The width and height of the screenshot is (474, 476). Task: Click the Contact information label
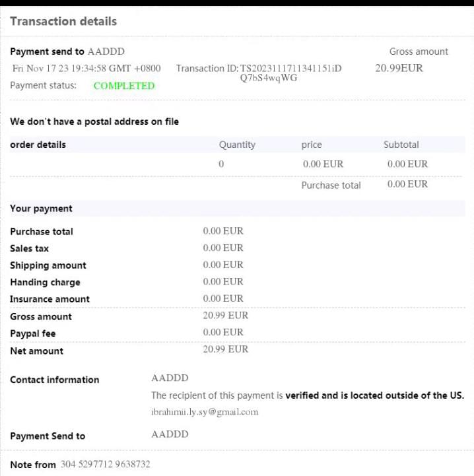click(x=55, y=380)
